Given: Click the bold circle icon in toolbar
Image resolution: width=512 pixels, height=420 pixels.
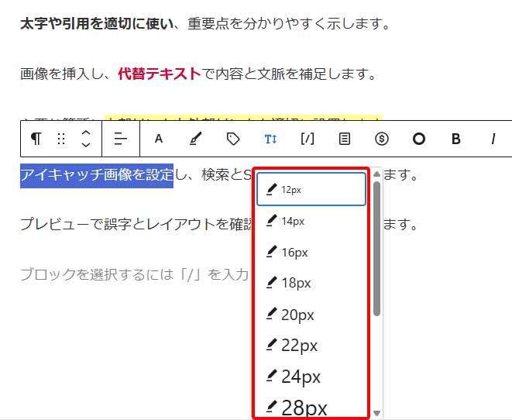Looking at the screenshot, I should 419,139.
